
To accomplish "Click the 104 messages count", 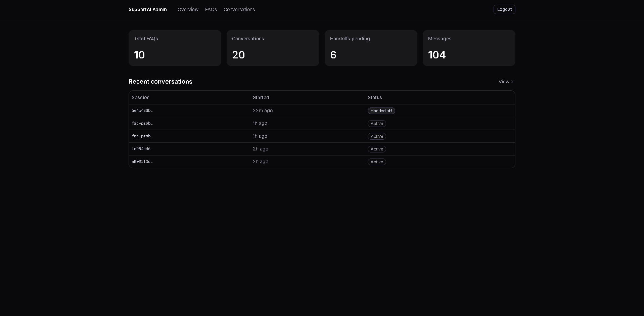I will coord(437,55).
